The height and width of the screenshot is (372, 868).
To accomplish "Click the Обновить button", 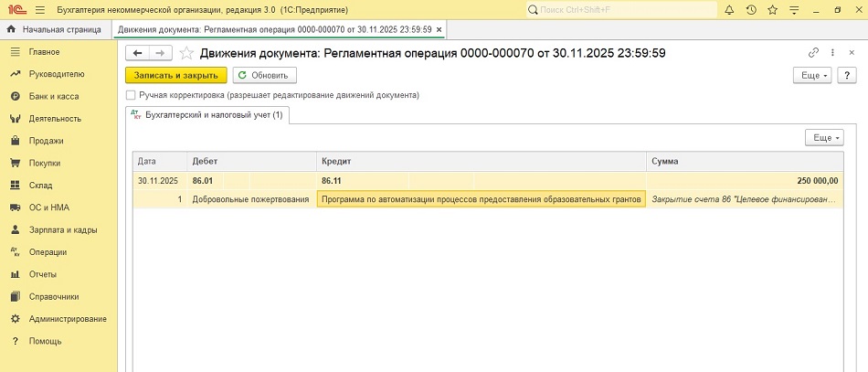I will click(263, 75).
